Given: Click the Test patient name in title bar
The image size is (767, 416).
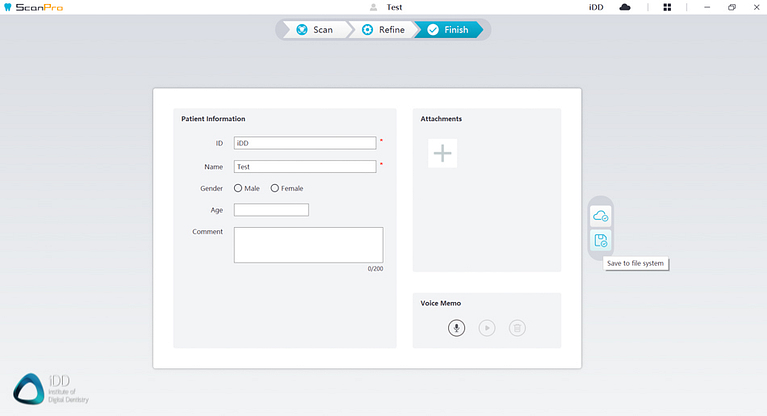Looking at the screenshot, I should pos(394,7).
